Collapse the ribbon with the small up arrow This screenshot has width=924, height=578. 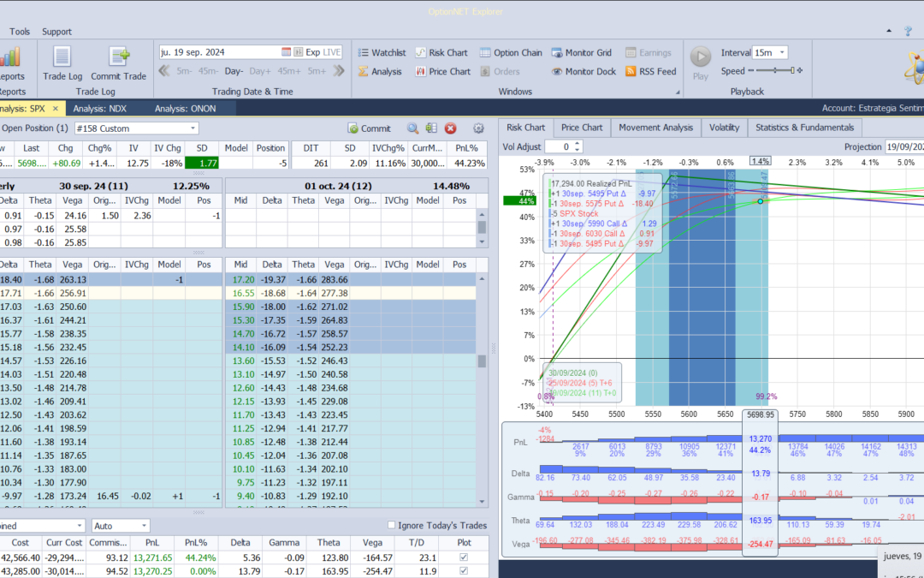889,31
